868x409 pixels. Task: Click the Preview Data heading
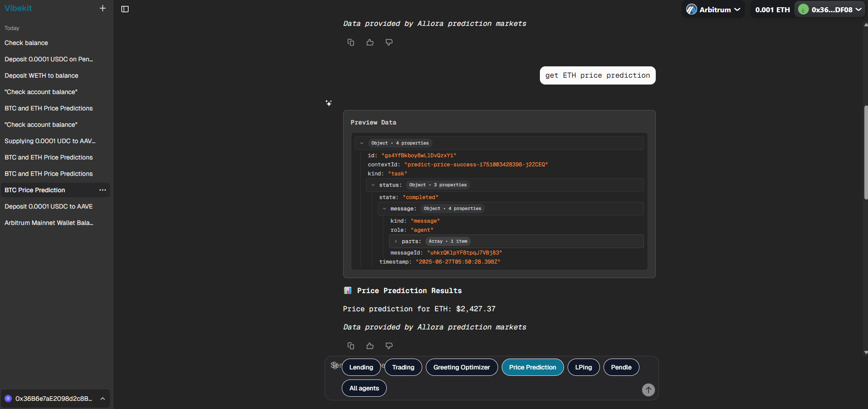374,123
